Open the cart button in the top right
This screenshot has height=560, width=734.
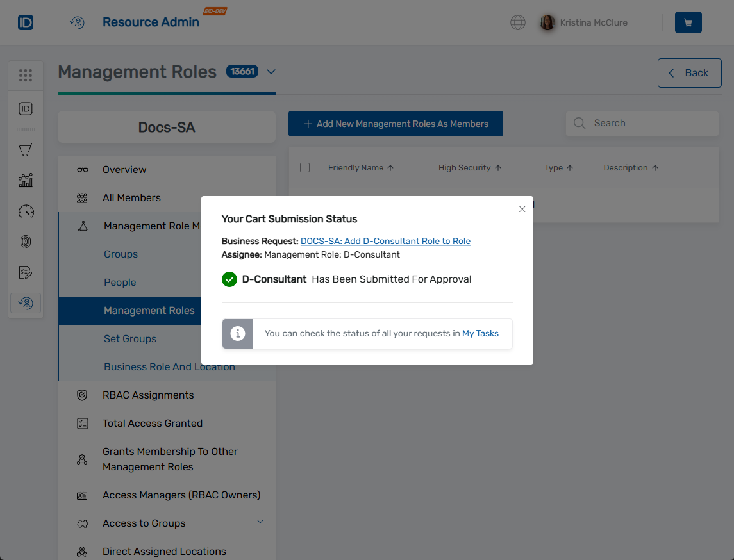click(x=688, y=22)
